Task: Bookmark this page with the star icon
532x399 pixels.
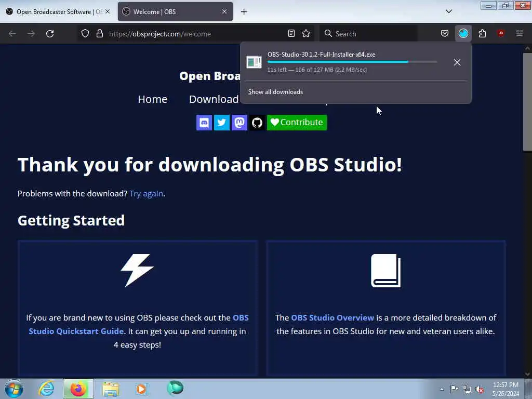Action: [306, 34]
